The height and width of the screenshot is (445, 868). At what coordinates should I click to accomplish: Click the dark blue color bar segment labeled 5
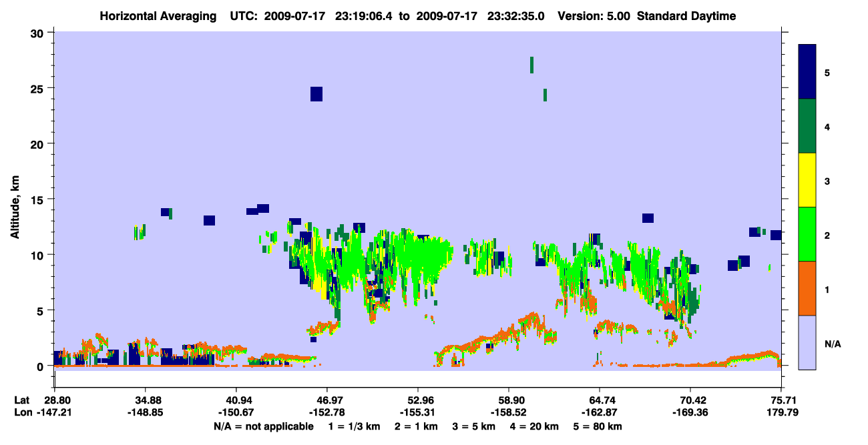point(807,71)
